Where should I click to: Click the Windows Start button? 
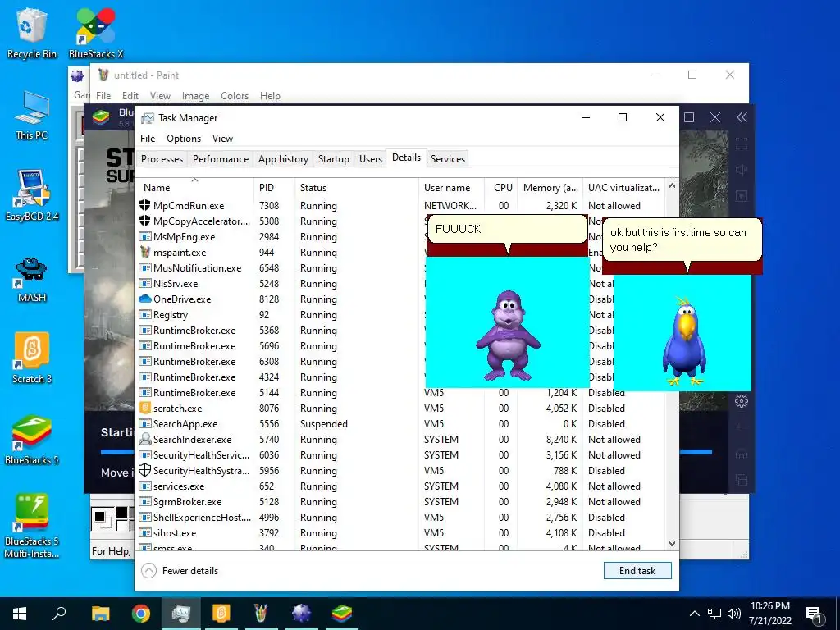point(20,614)
